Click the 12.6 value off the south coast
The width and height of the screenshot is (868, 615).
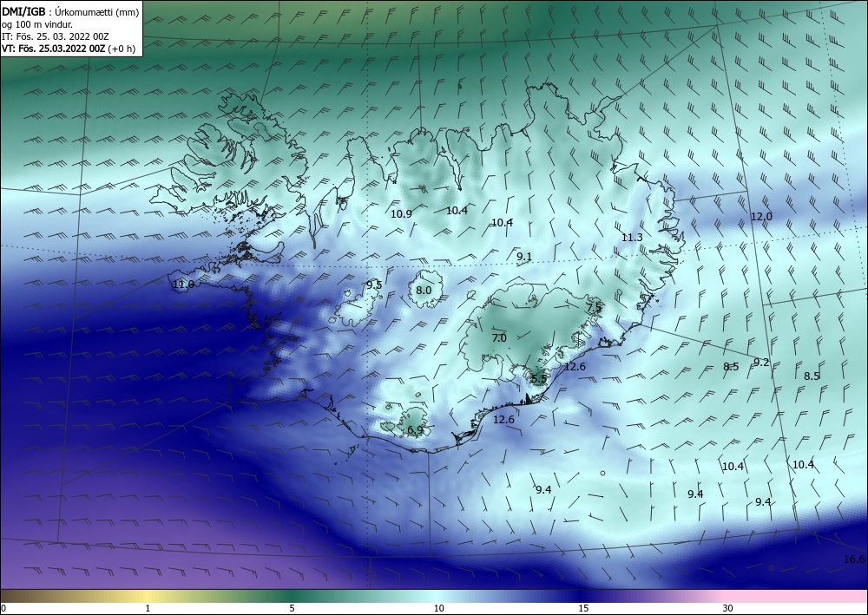[503, 420]
